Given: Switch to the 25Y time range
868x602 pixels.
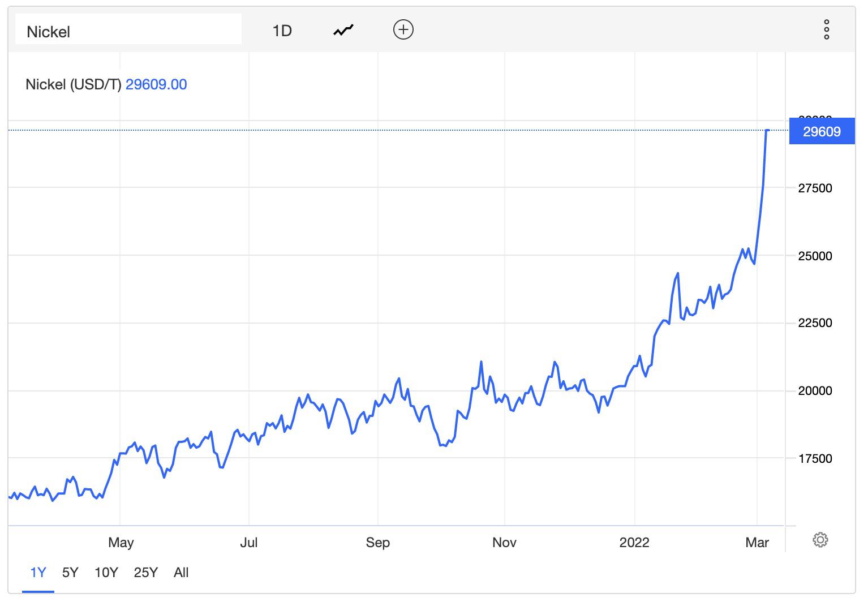Looking at the screenshot, I should pos(146,573).
